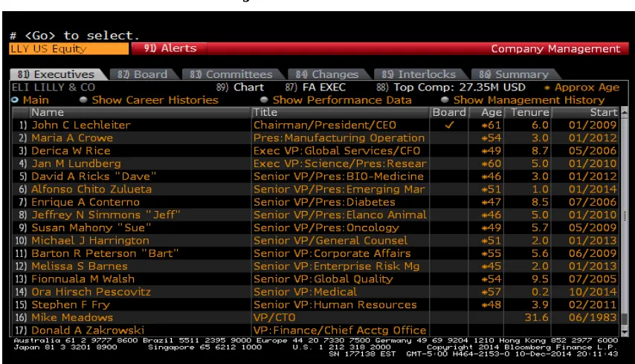Screen dimensions: 635x364
Task: Click the tenure value 31.6
Action: [537, 317]
